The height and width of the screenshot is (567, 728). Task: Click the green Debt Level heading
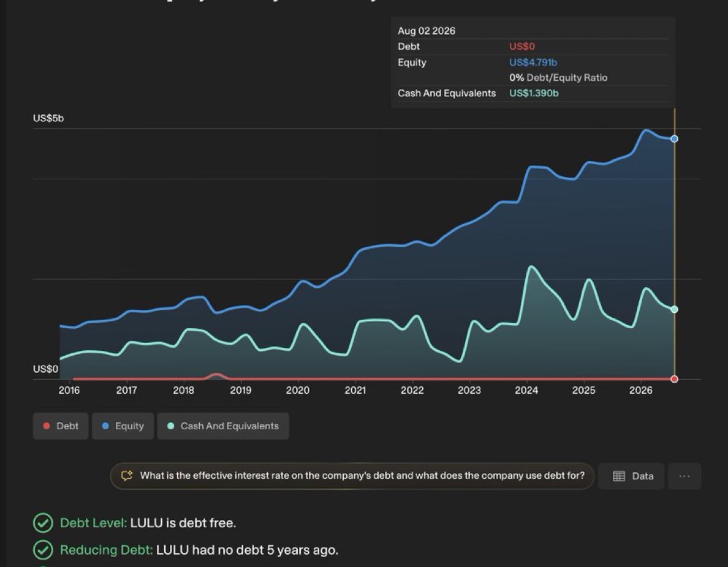[93, 523]
